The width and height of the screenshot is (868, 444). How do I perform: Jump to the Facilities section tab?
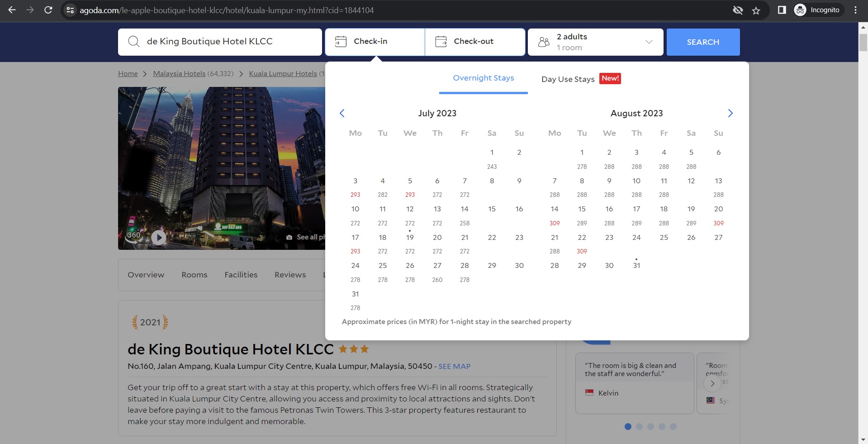(x=241, y=275)
